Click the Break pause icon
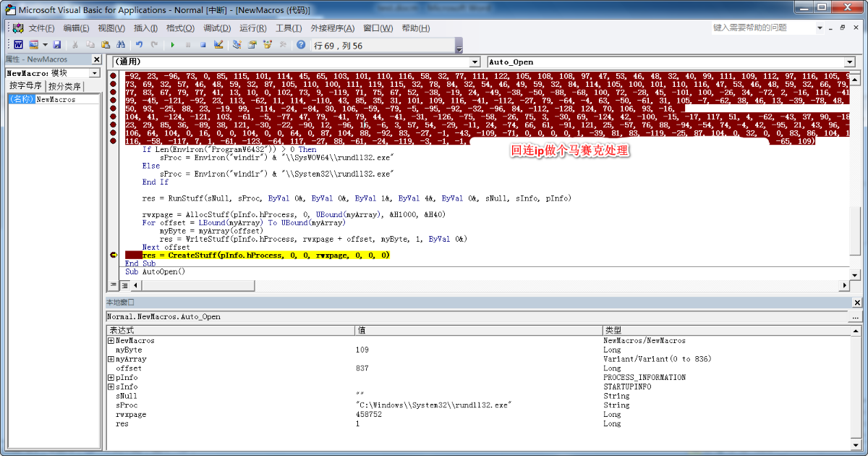Image resolution: width=868 pixels, height=456 pixels. (x=188, y=45)
